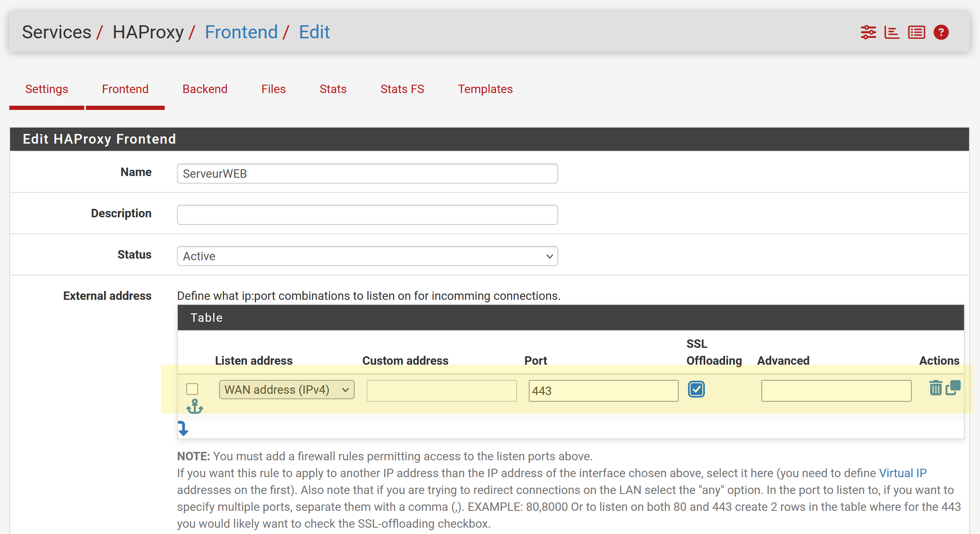This screenshot has height=534, width=980.
Task: Click the Actions column header
Action: (x=939, y=360)
